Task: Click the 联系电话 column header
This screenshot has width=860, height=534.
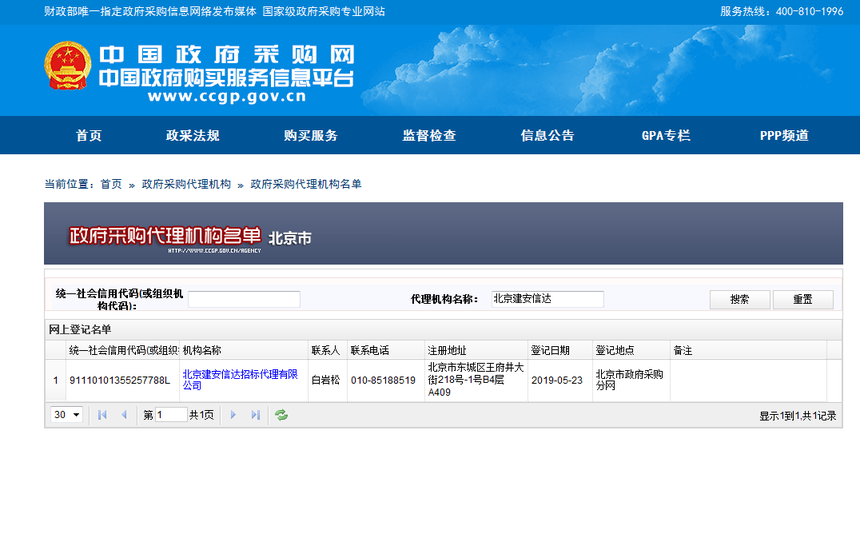Action: [x=386, y=350]
